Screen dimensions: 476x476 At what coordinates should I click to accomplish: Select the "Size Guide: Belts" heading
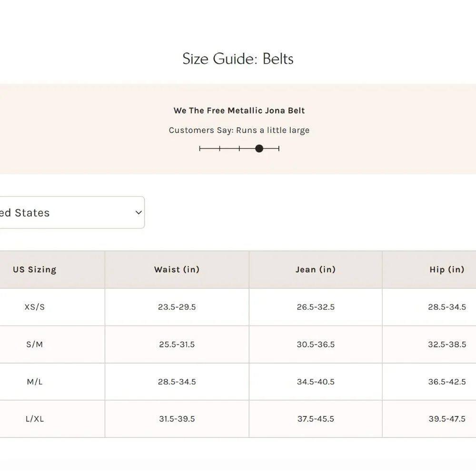(238, 59)
